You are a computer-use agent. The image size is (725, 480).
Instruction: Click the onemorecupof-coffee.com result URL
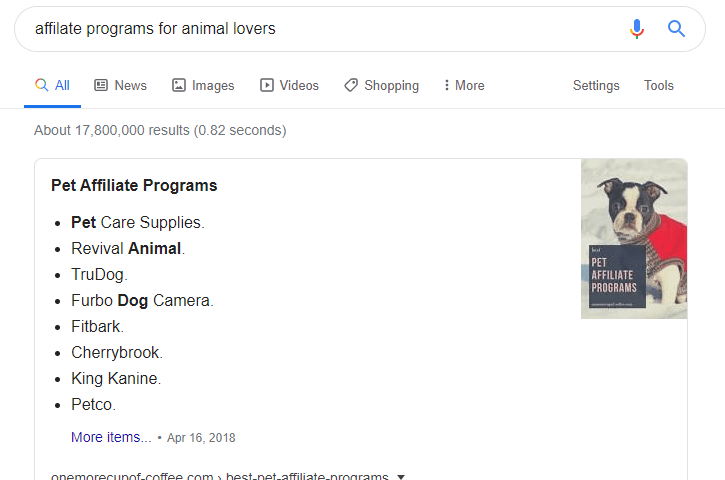click(220, 476)
